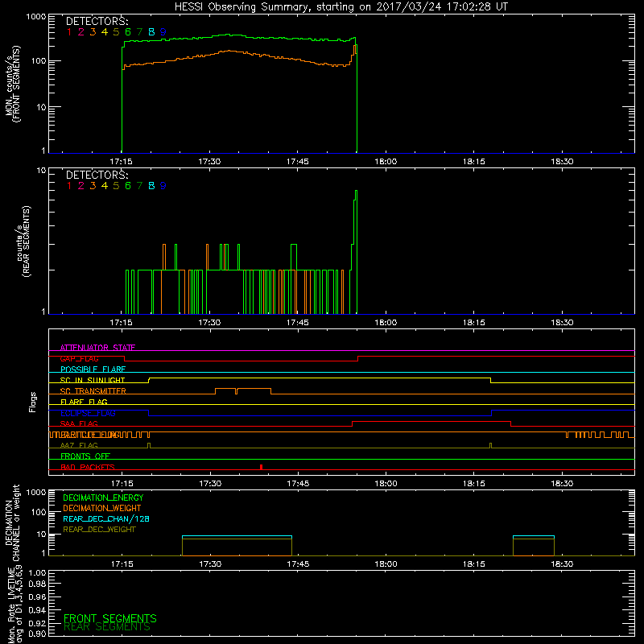Click 18:00 tick under front segments plot
This screenshot has height=644, width=644.
pyautogui.click(x=386, y=162)
